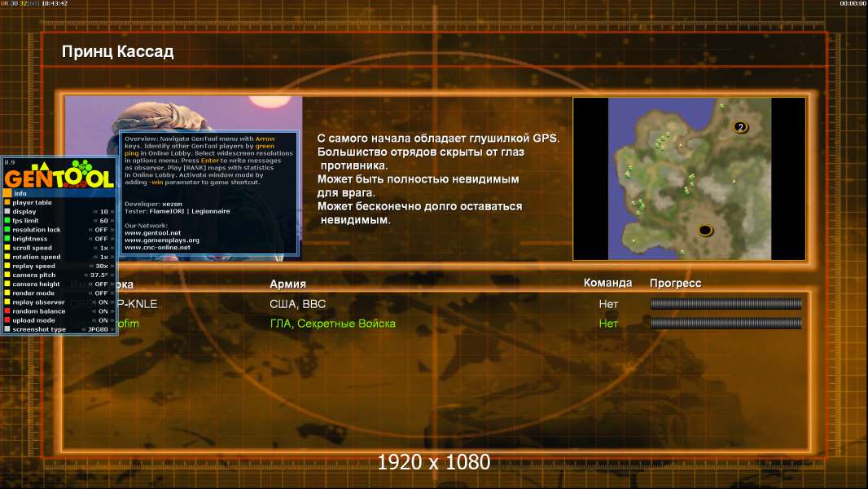Screen dimensions: 868x489
Task: Toggle the random balance ON value
Action: pos(103,311)
